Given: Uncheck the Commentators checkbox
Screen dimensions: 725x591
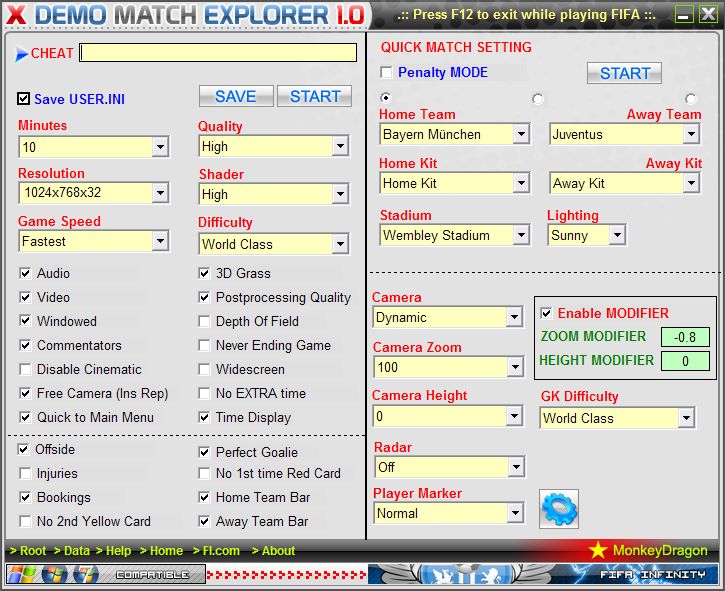Looking at the screenshot, I should click(x=25, y=345).
